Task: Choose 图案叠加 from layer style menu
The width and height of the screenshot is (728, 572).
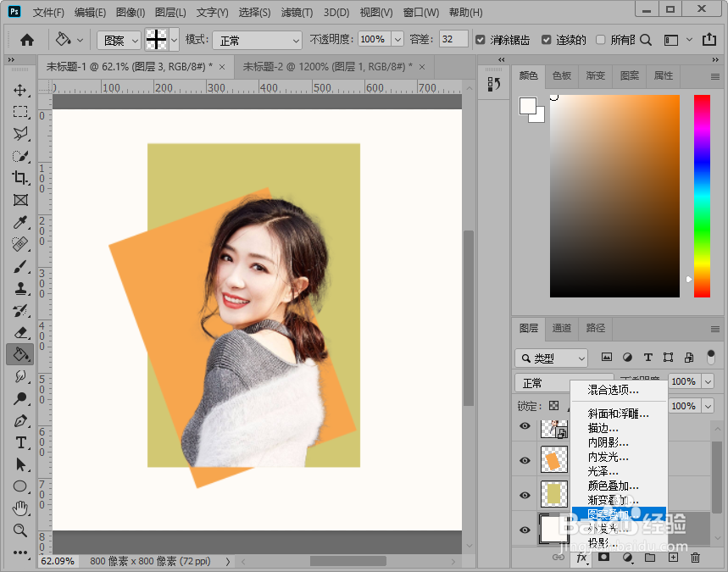Action: [619, 514]
